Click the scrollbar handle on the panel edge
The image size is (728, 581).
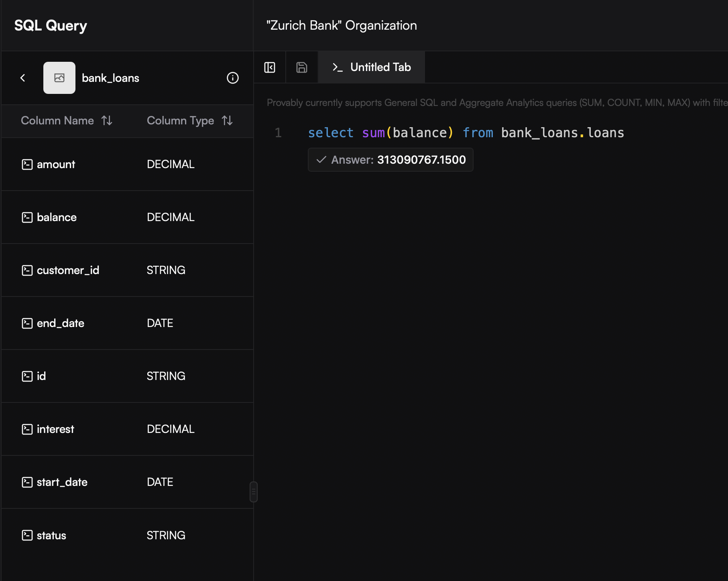[x=253, y=491]
